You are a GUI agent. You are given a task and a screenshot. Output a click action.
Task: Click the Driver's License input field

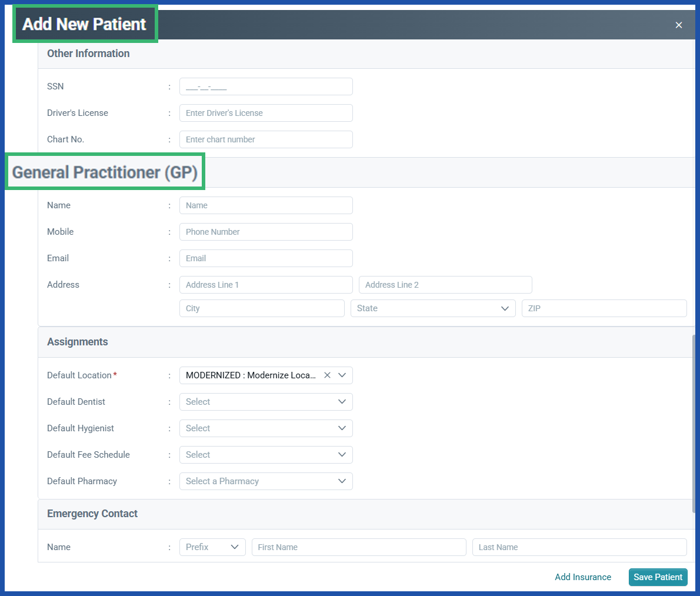point(266,113)
